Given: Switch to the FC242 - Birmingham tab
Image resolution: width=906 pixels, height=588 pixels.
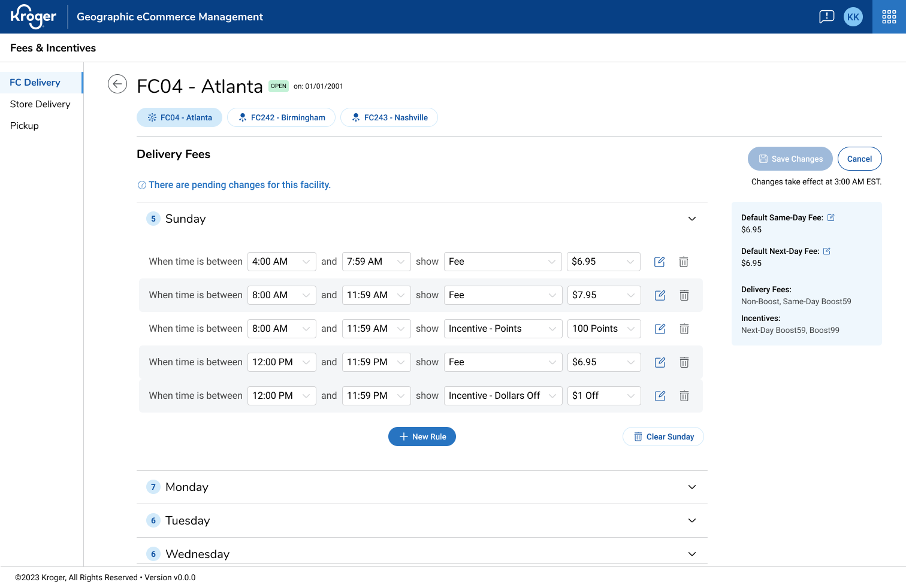Looking at the screenshot, I should tap(282, 117).
